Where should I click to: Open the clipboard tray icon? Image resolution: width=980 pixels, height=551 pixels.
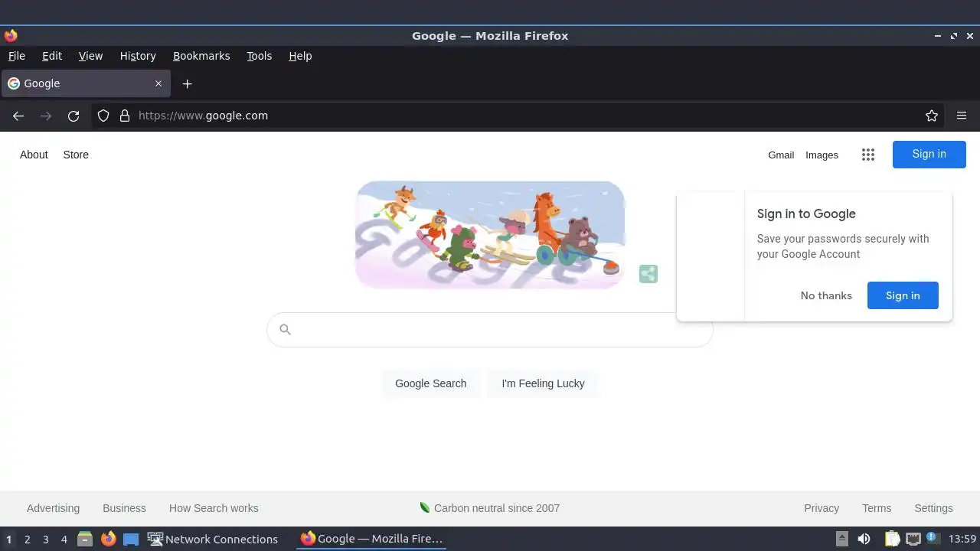pos(892,540)
